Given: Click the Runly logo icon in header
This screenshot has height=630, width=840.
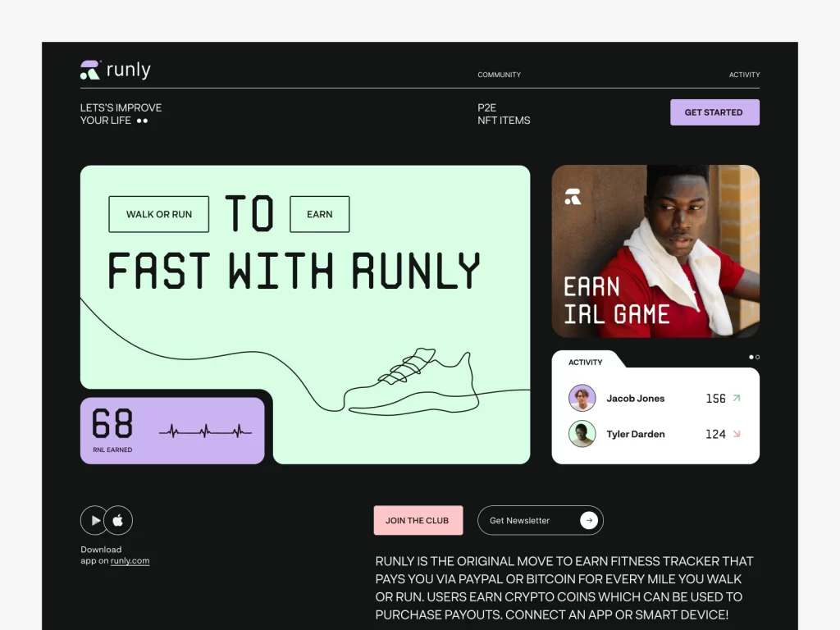Looking at the screenshot, I should click(90, 71).
